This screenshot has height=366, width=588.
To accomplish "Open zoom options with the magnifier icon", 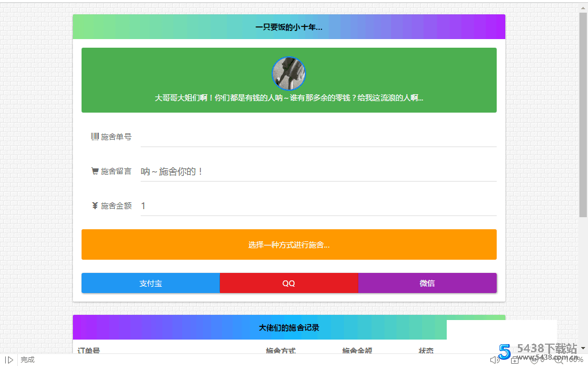I will [x=558, y=360].
